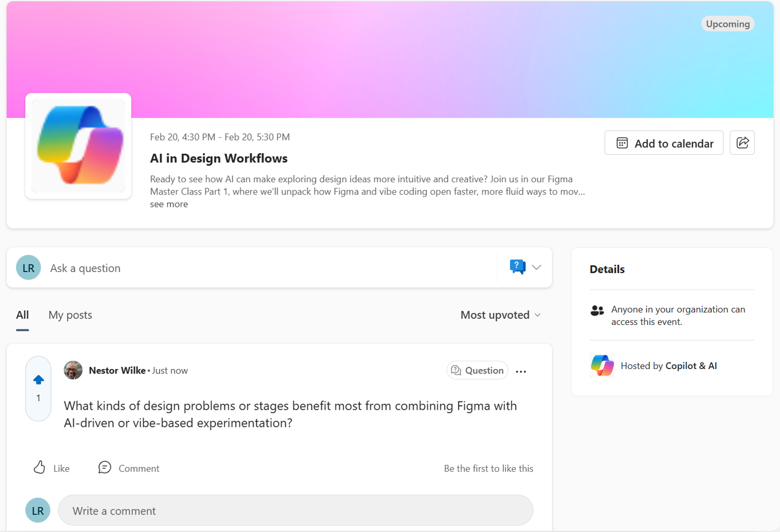Image resolution: width=780 pixels, height=532 pixels.
Task: Click the share icon next to Add to calendar
Action: coord(742,143)
